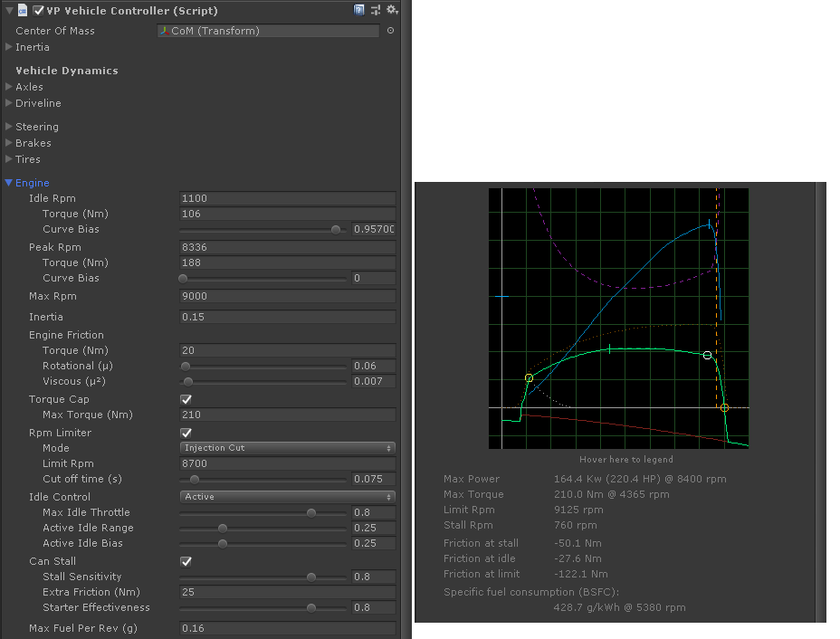Toggle the Torque Cap checkbox
This screenshot has width=840, height=639.
pyautogui.click(x=186, y=399)
